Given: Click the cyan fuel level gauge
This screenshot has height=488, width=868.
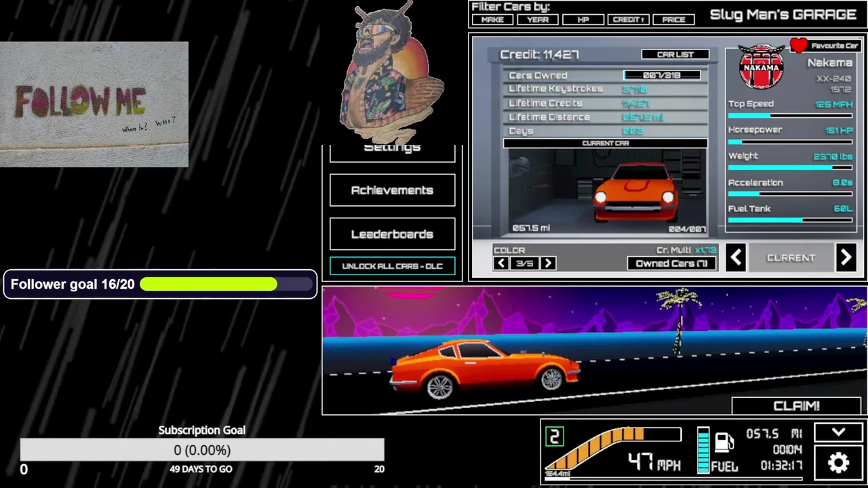Looking at the screenshot, I should pos(703,450).
